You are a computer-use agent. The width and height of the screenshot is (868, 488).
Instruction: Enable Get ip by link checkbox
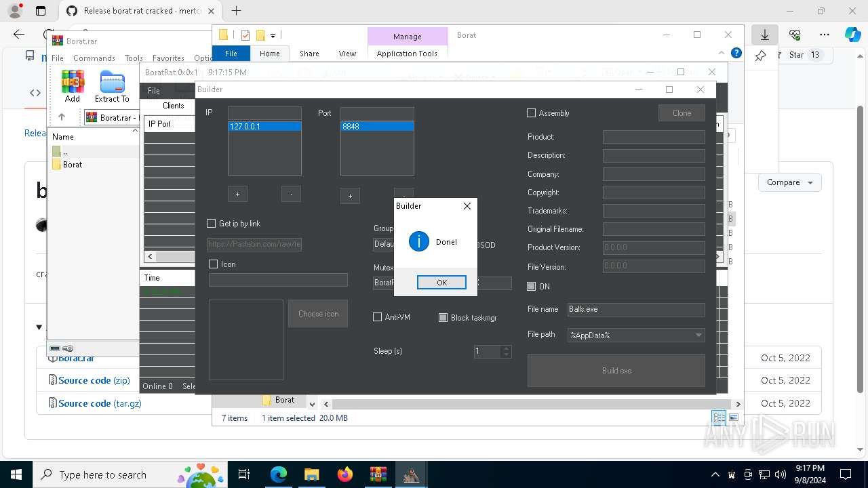212,224
